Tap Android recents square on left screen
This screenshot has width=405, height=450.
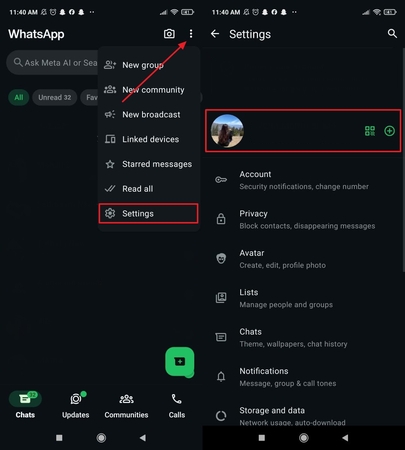[59, 438]
